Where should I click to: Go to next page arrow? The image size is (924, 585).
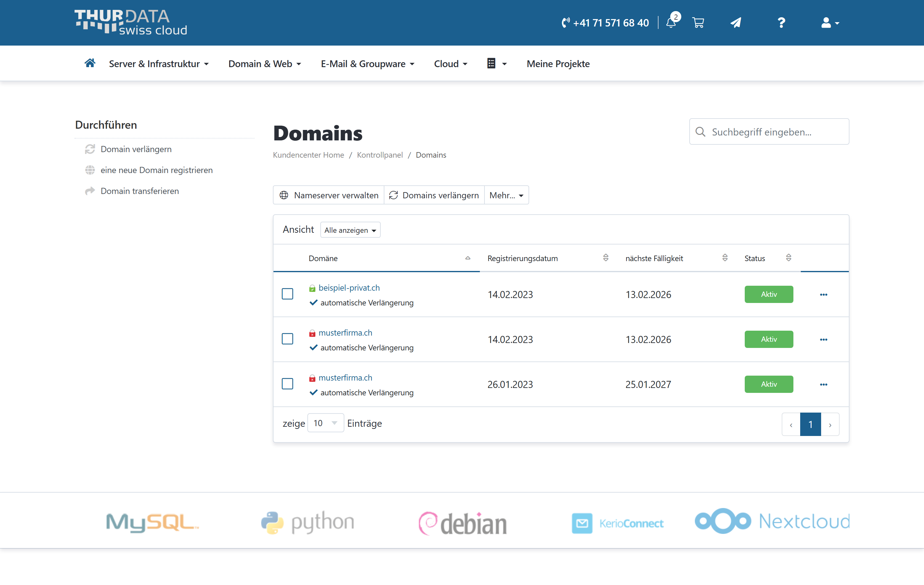(830, 424)
